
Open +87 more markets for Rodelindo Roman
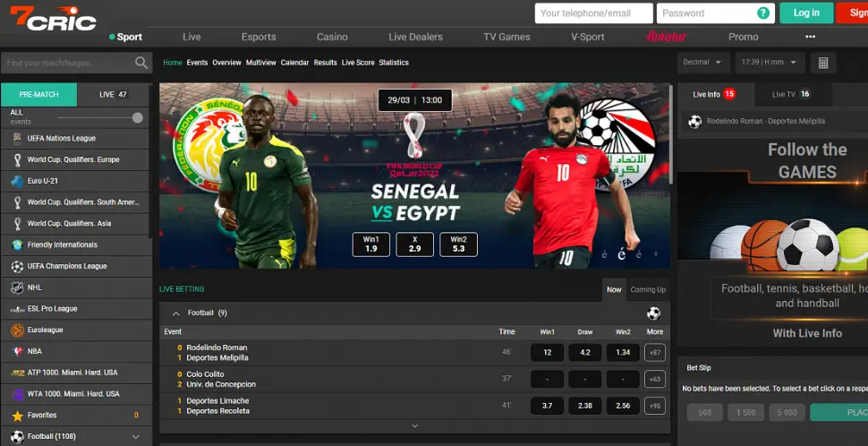pos(655,353)
